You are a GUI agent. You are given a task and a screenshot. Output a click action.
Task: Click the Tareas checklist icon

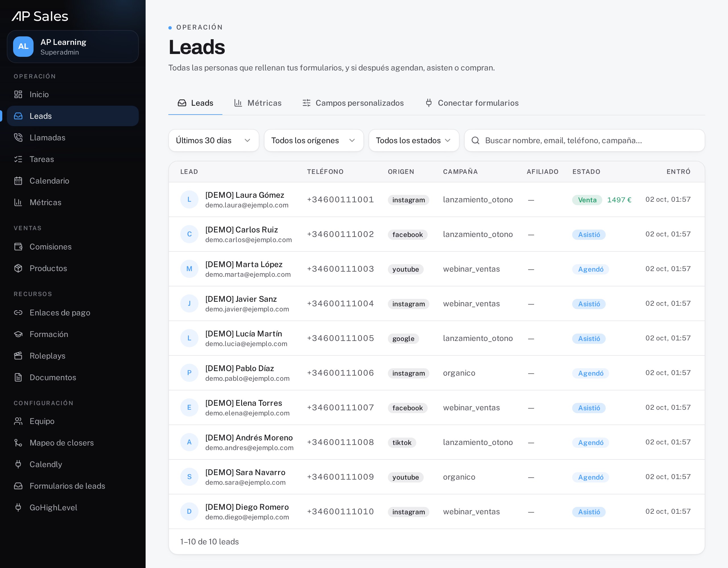tap(18, 159)
